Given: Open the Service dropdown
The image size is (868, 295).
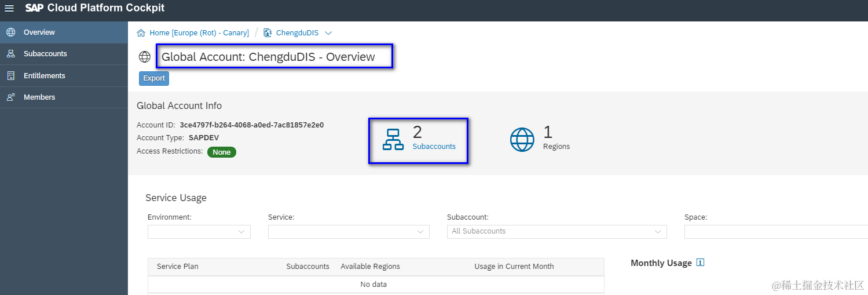Looking at the screenshot, I should pos(349,232).
